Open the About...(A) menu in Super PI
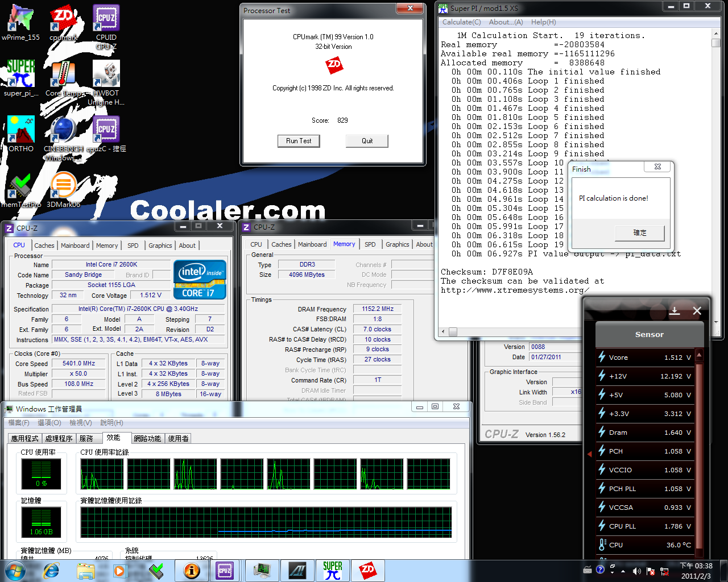This screenshot has width=728, height=582. 506,22
